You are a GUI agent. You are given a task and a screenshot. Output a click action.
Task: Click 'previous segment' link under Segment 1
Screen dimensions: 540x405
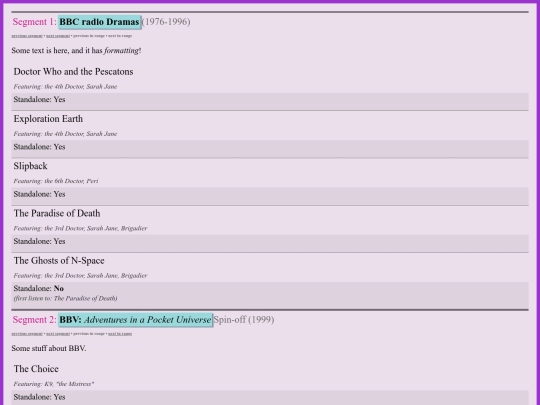27,36
